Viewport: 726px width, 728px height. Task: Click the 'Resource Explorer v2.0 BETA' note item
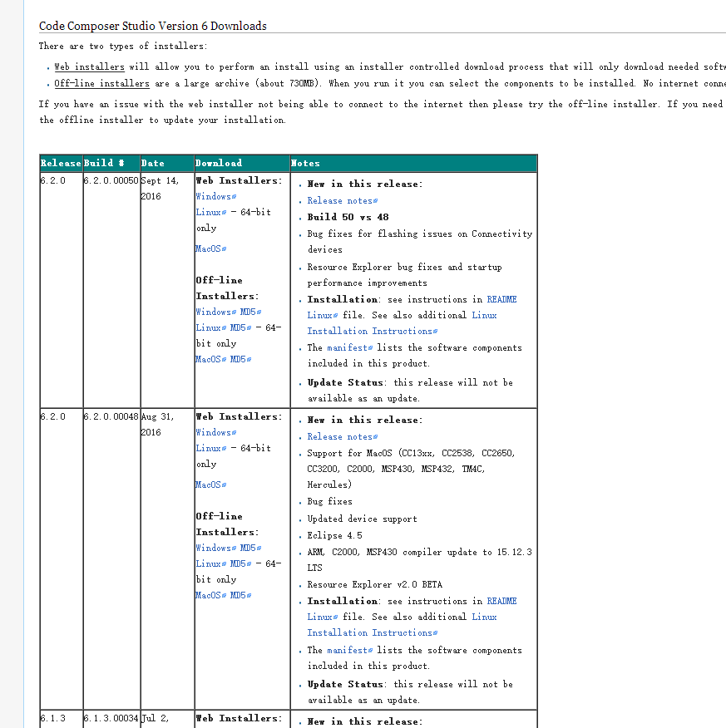[375, 584]
